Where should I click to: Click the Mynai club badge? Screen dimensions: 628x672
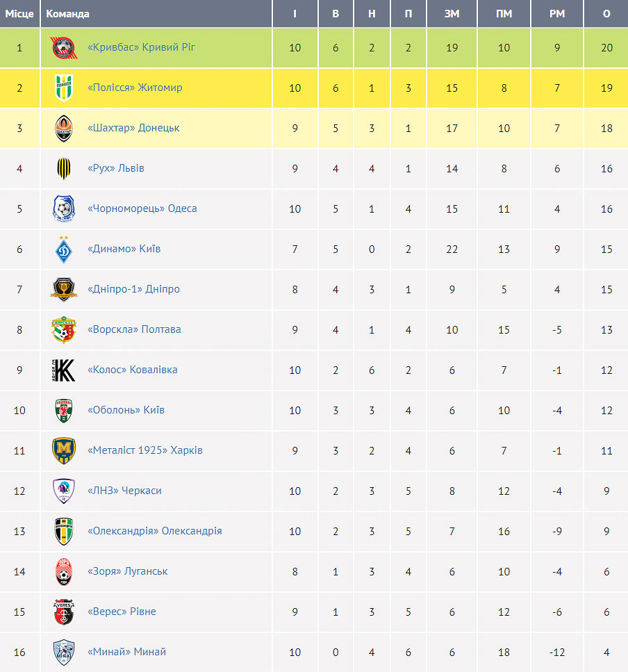click(64, 653)
